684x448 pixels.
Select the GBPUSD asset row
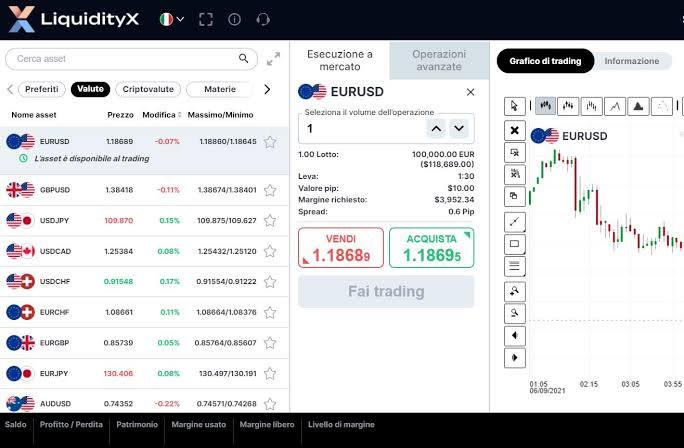tap(144, 190)
